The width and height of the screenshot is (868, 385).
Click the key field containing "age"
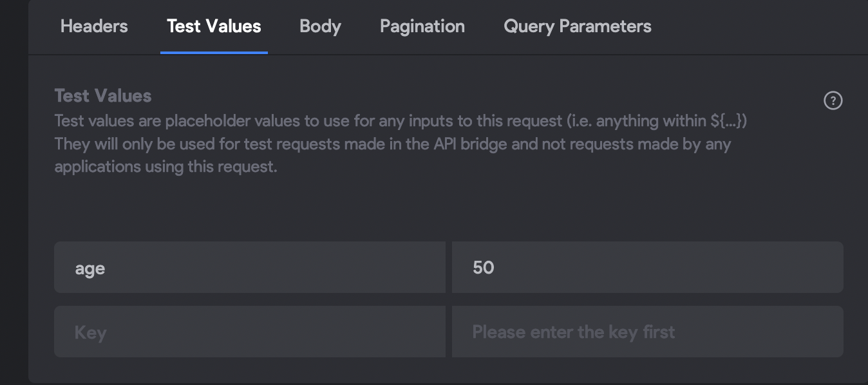pos(249,268)
